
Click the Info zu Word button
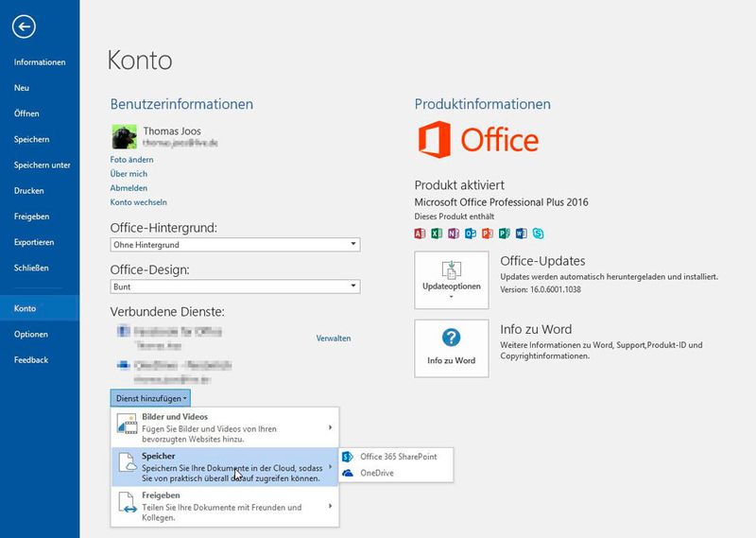[x=452, y=348]
